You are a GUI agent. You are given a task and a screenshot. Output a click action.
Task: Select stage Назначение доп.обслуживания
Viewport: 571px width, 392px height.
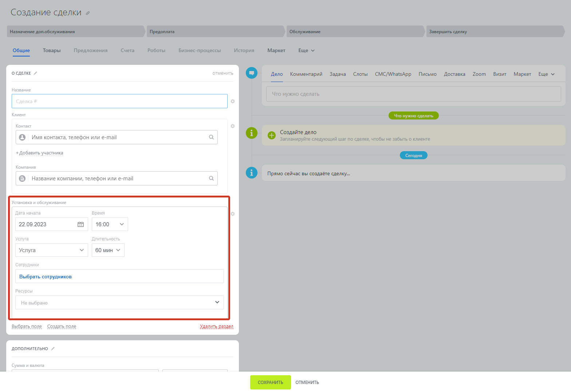(76, 31)
